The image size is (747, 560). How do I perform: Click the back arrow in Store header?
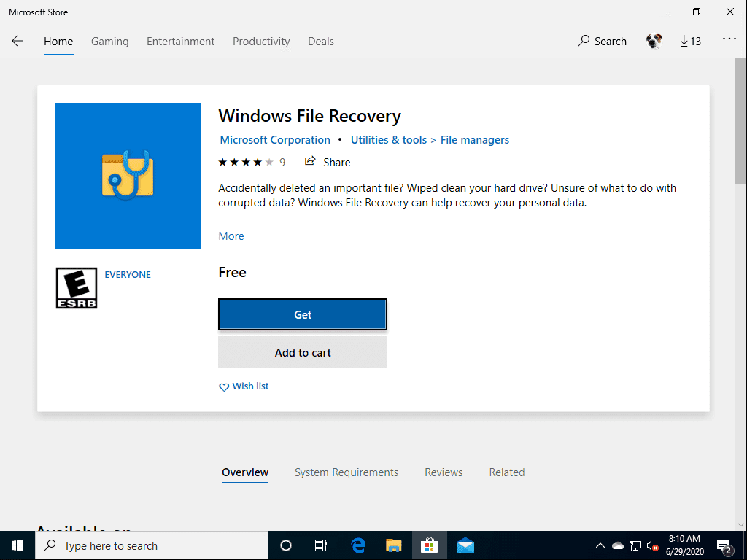pyautogui.click(x=18, y=42)
